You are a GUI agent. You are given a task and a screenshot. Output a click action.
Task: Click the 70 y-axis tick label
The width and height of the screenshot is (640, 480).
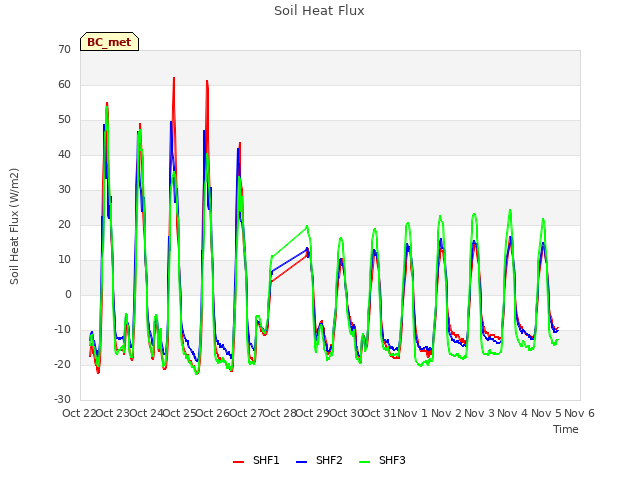pos(64,50)
